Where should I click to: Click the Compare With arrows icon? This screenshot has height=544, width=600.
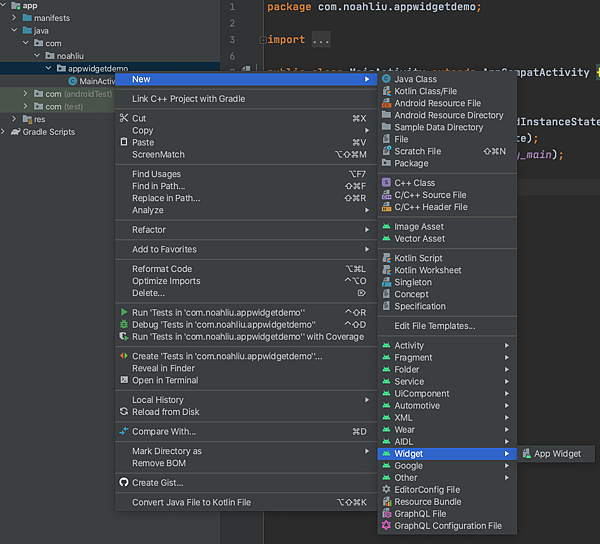(124, 431)
